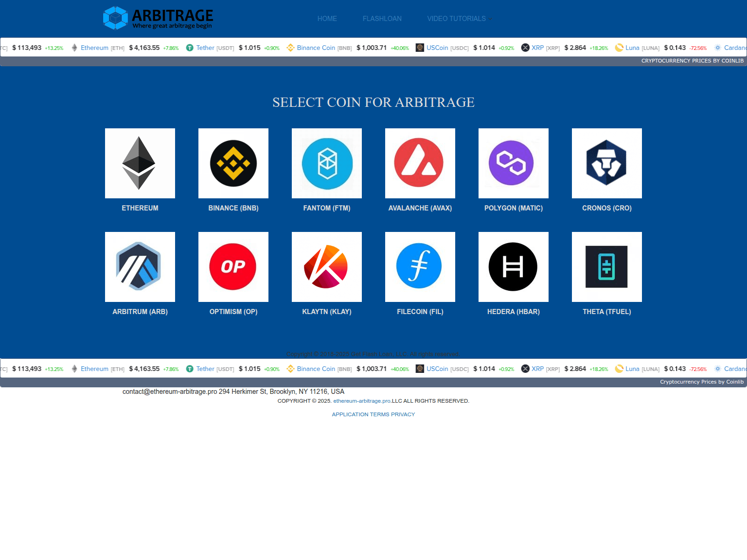The width and height of the screenshot is (747, 560).
Task: Open Luna in the bottom price ticker
Action: 633,369
